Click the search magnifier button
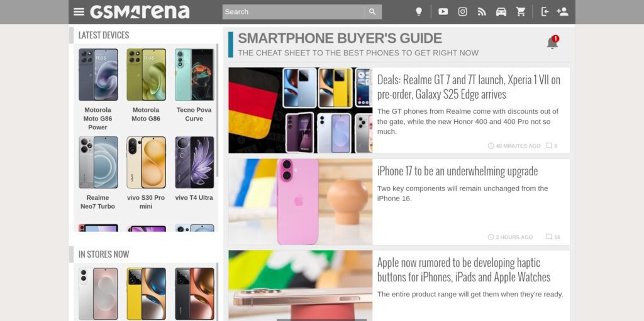The height and width of the screenshot is (321, 644). 372,12
